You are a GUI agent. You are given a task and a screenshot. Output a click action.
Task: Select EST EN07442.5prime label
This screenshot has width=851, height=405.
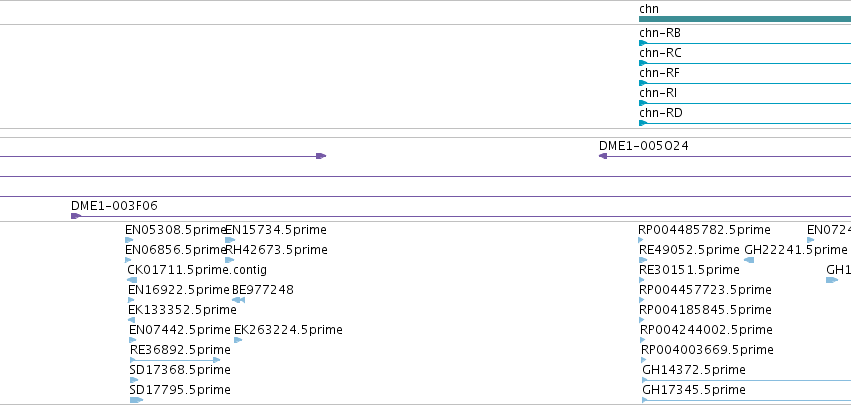click(180, 331)
